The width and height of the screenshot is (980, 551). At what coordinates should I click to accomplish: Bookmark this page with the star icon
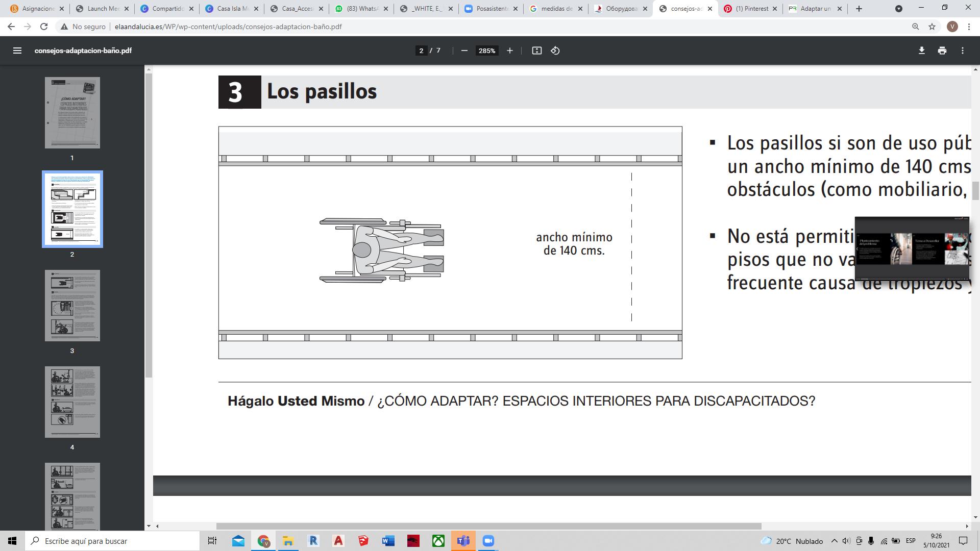(x=932, y=27)
